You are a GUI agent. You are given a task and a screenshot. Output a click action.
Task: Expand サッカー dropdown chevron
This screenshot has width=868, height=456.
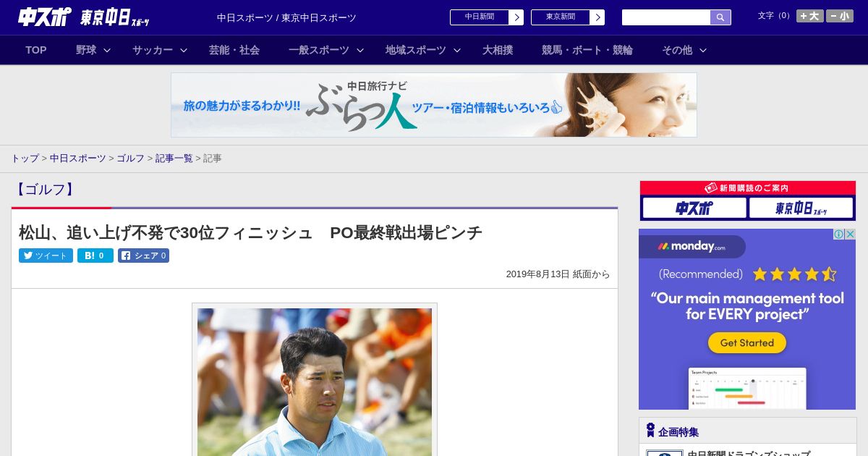tap(184, 51)
